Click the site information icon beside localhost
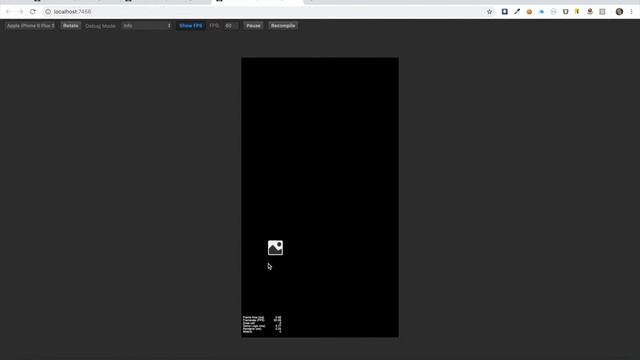 click(48, 12)
